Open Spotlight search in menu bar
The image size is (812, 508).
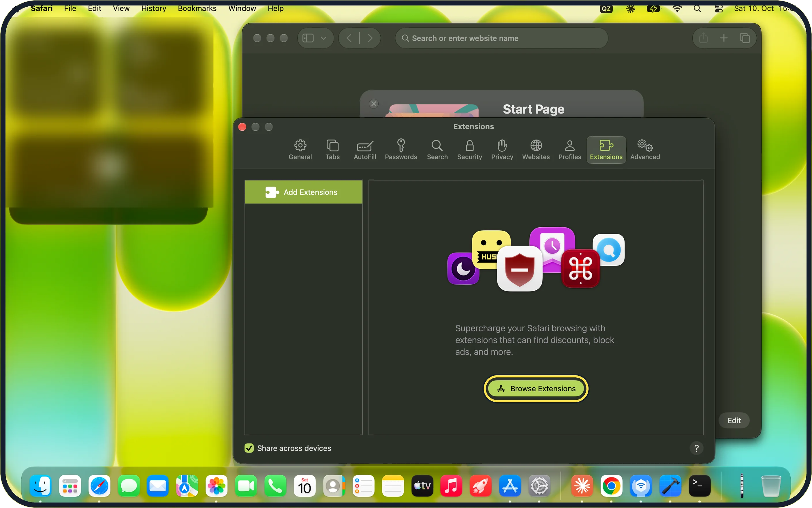tap(697, 8)
